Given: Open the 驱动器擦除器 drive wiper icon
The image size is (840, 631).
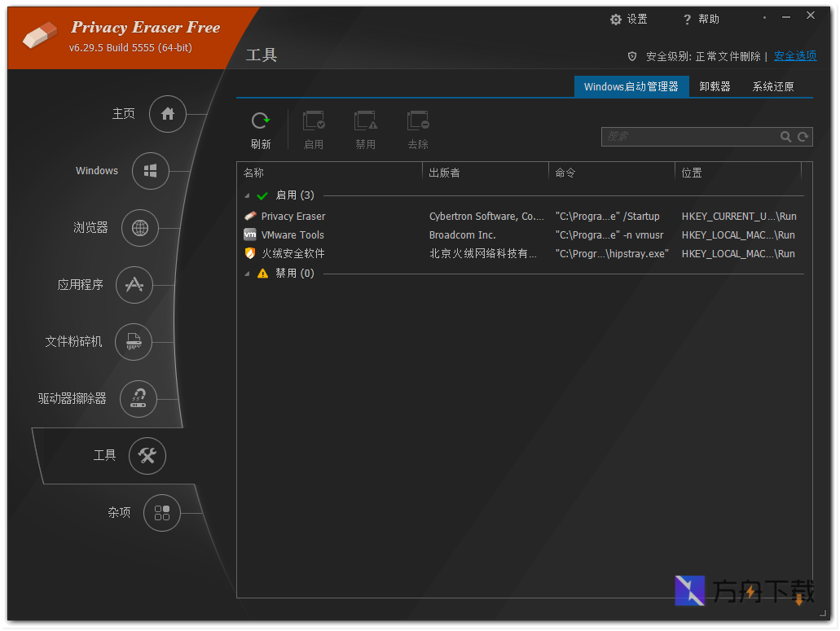Looking at the screenshot, I should 139,399.
